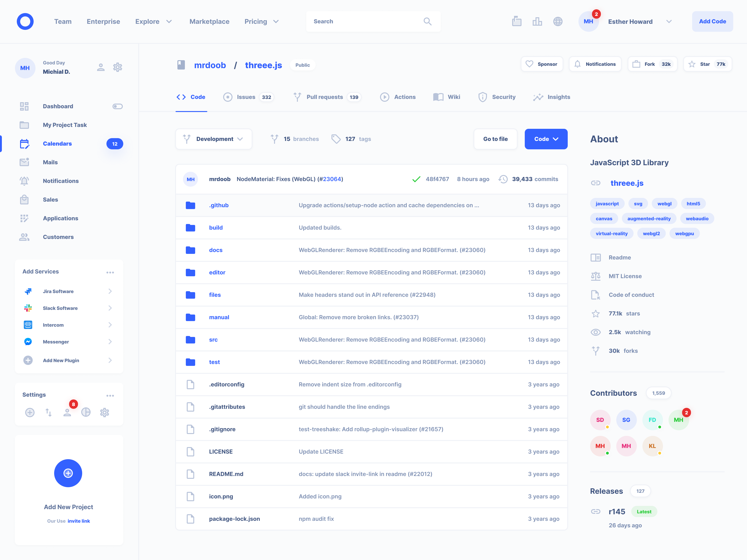The width and height of the screenshot is (747, 560).
Task: Open the sidebar settings gear next to Michial D.
Action: click(117, 67)
